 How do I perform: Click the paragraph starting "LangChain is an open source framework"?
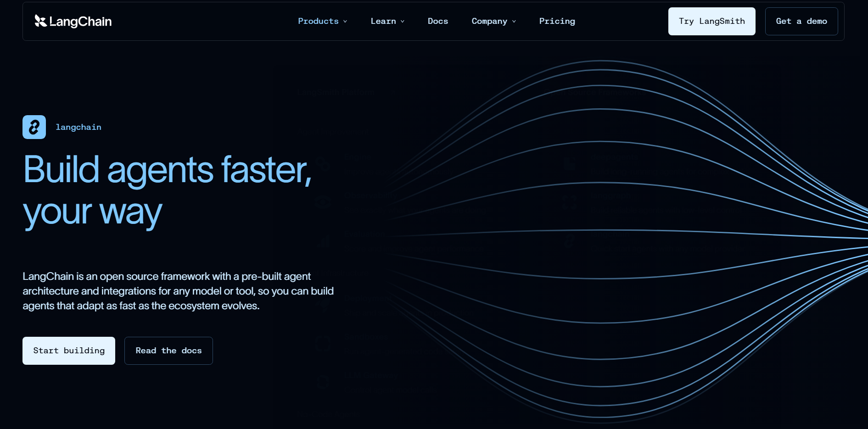tap(178, 291)
